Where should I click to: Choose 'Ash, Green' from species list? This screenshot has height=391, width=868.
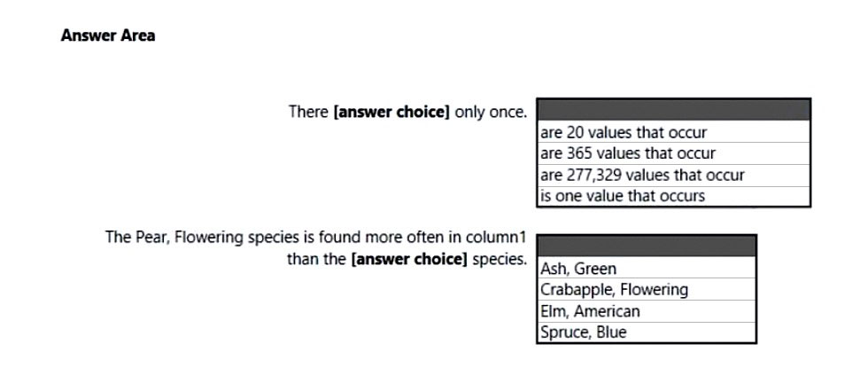pos(647,268)
